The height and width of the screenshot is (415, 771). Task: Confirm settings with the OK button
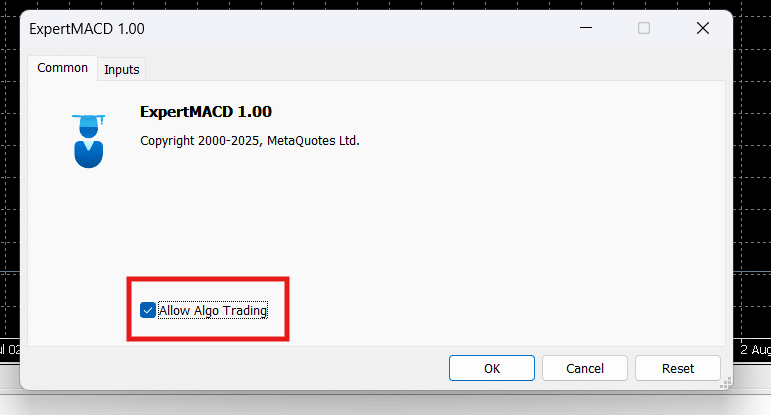click(492, 368)
